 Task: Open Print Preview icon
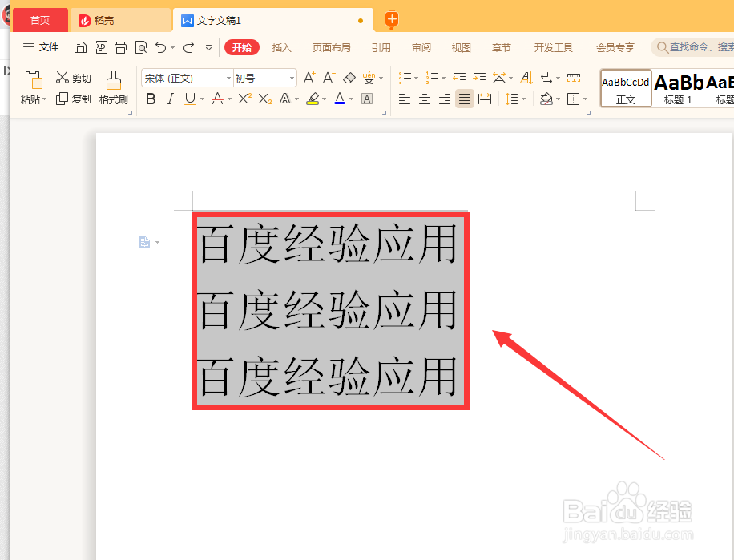click(141, 47)
